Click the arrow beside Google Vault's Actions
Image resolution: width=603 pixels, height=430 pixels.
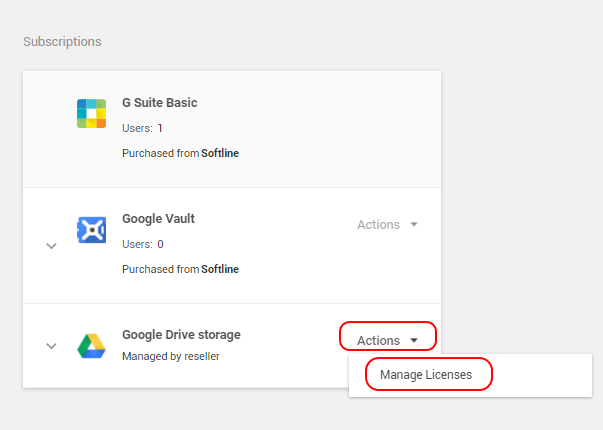[x=414, y=225]
